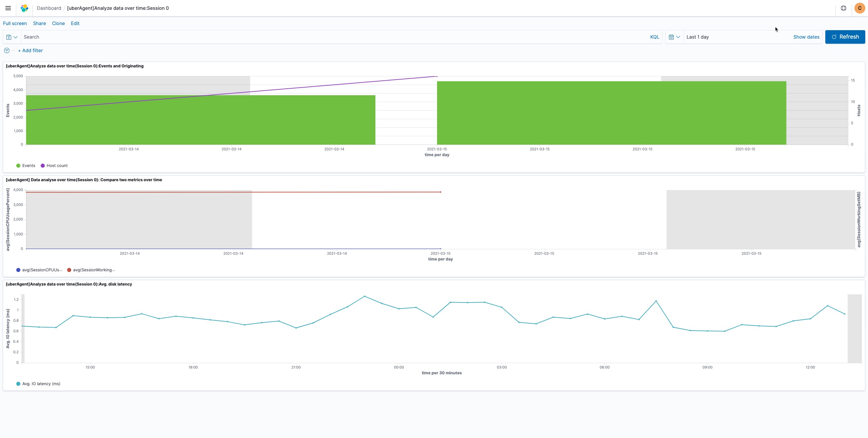Open the Share menu item

(x=39, y=23)
